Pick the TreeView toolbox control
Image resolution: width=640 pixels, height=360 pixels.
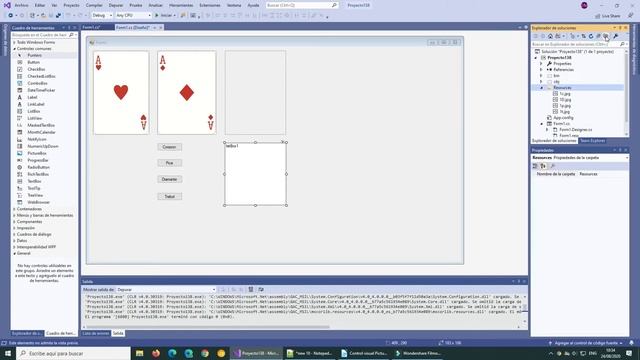click(35, 195)
